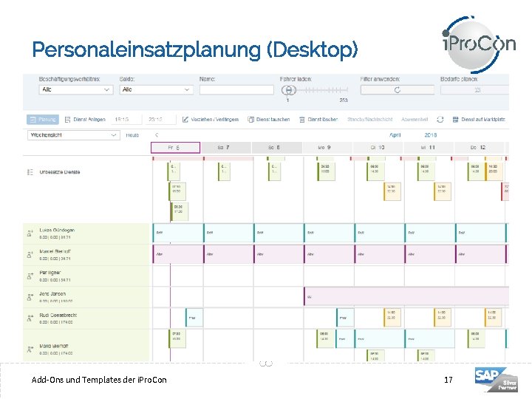Select the Sa 7 day header
Image resolution: width=532 pixels, height=399 pixels.
coord(226,148)
